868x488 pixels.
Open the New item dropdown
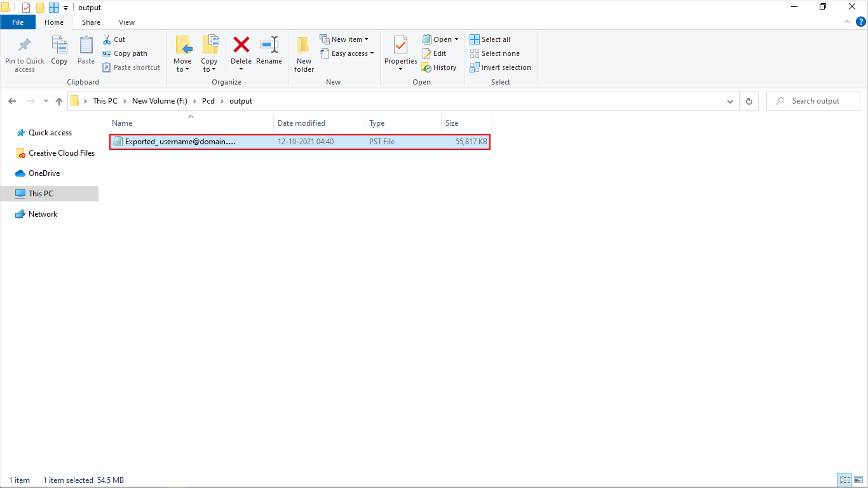click(x=344, y=39)
